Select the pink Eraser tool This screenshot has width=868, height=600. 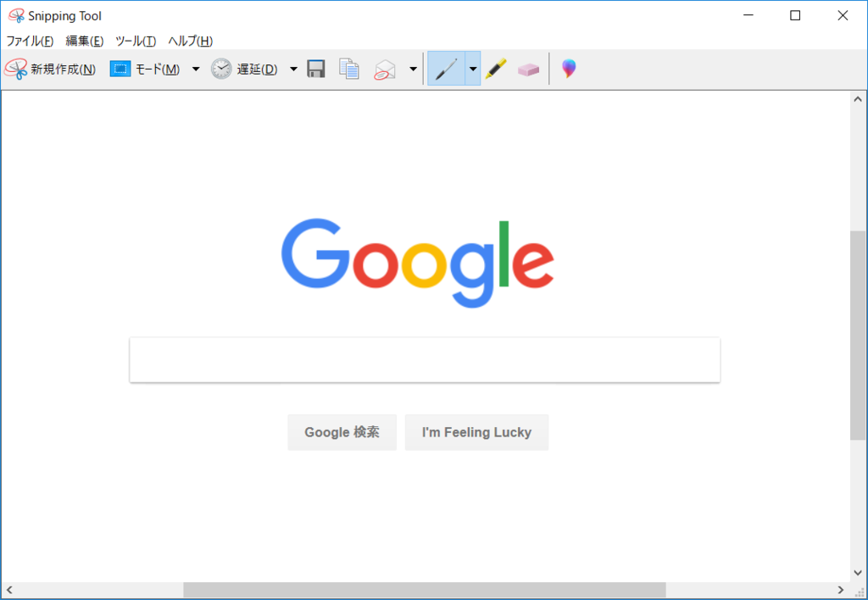[x=528, y=69]
